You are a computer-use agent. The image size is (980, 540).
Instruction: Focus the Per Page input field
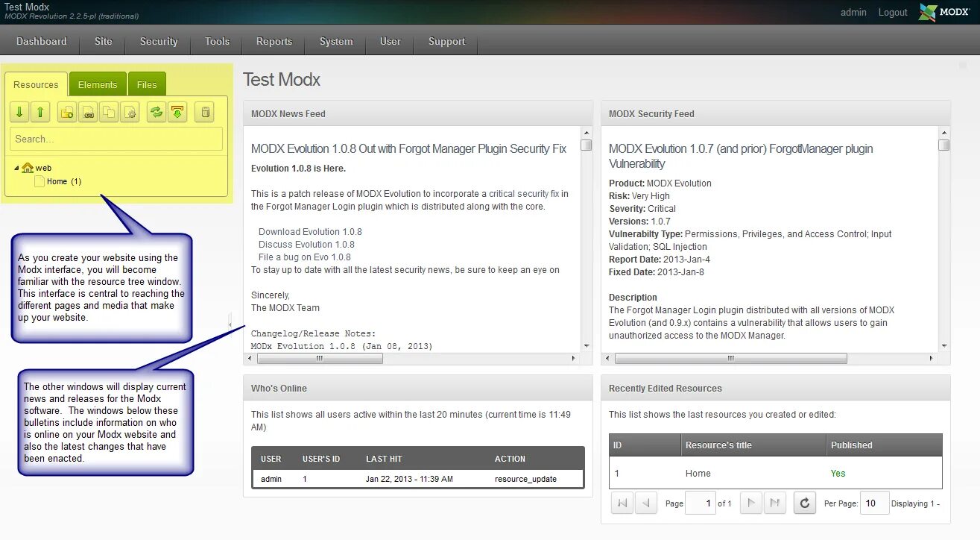[874, 503]
